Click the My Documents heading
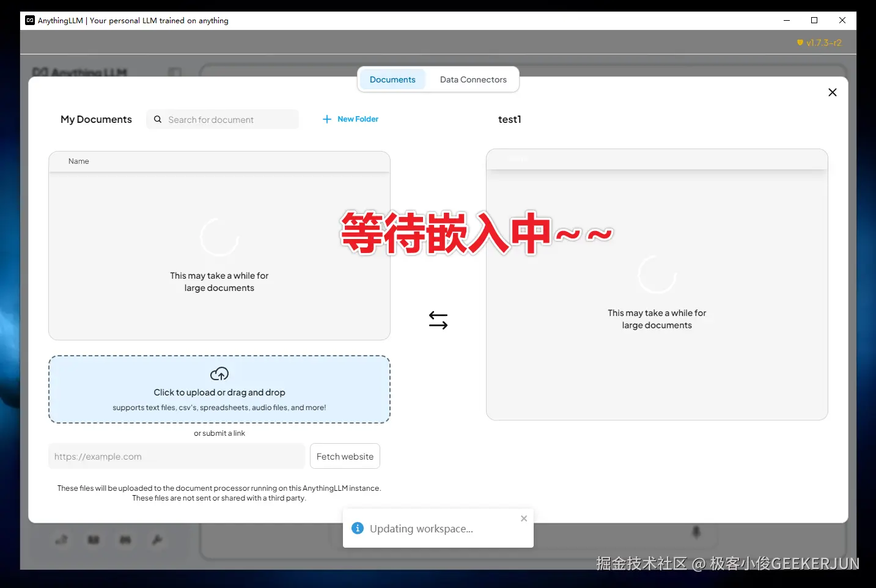This screenshot has width=876, height=588. 96,119
